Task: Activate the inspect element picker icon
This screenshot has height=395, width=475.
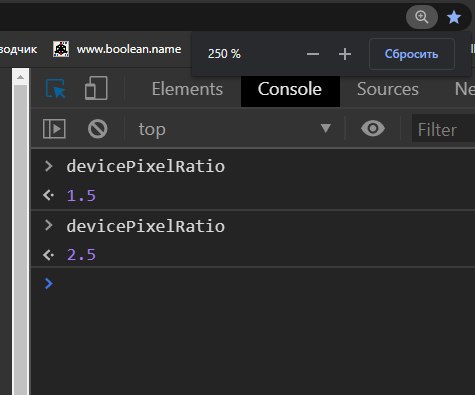Action: tap(55, 89)
